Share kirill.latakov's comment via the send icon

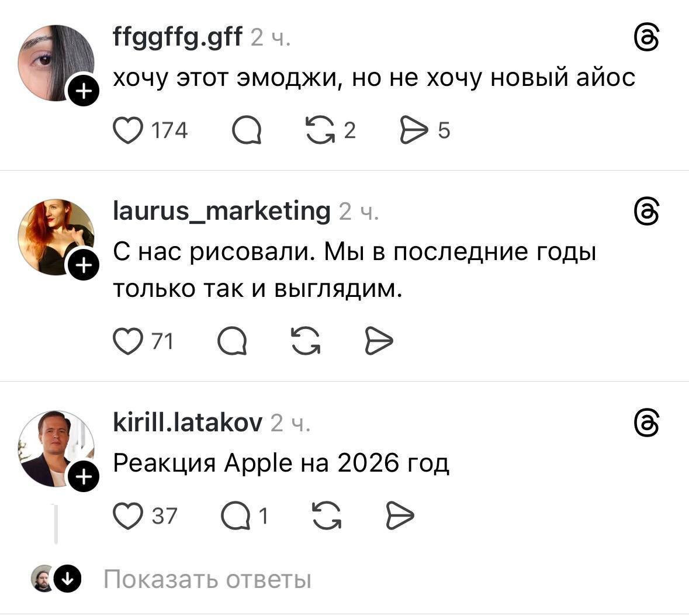[400, 515]
